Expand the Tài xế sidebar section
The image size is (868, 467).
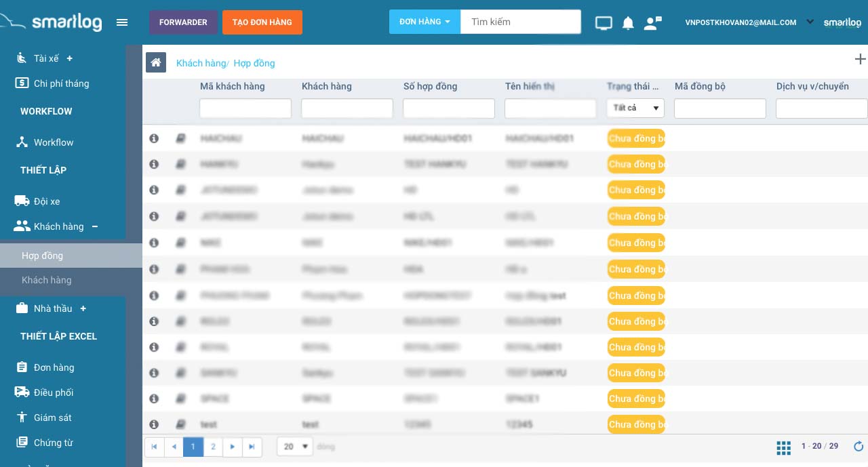(x=69, y=58)
